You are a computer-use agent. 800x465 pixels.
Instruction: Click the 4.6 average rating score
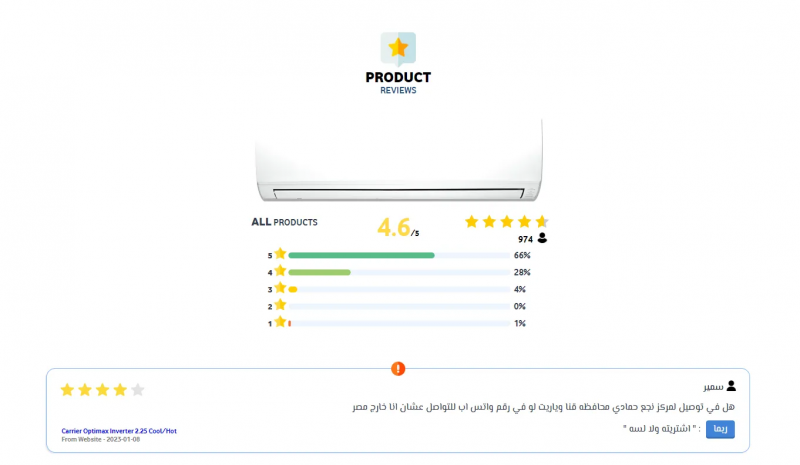[394, 227]
